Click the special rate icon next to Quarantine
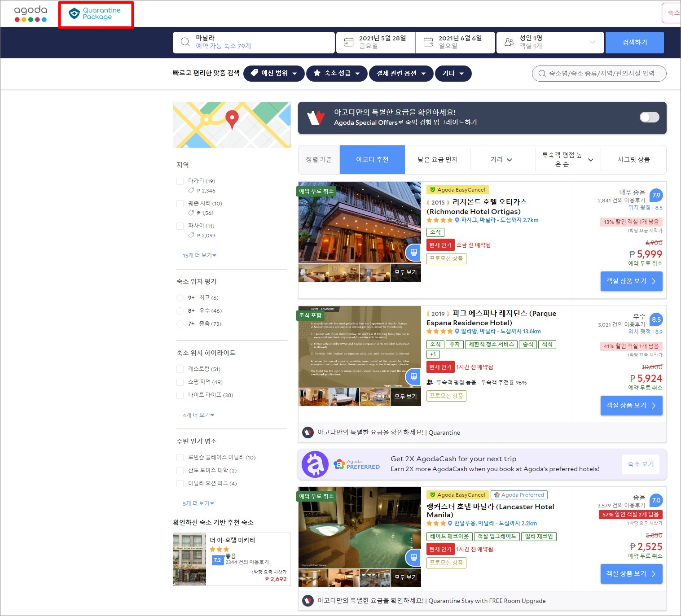Screen dimensions: 681x616 (x=308, y=433)
